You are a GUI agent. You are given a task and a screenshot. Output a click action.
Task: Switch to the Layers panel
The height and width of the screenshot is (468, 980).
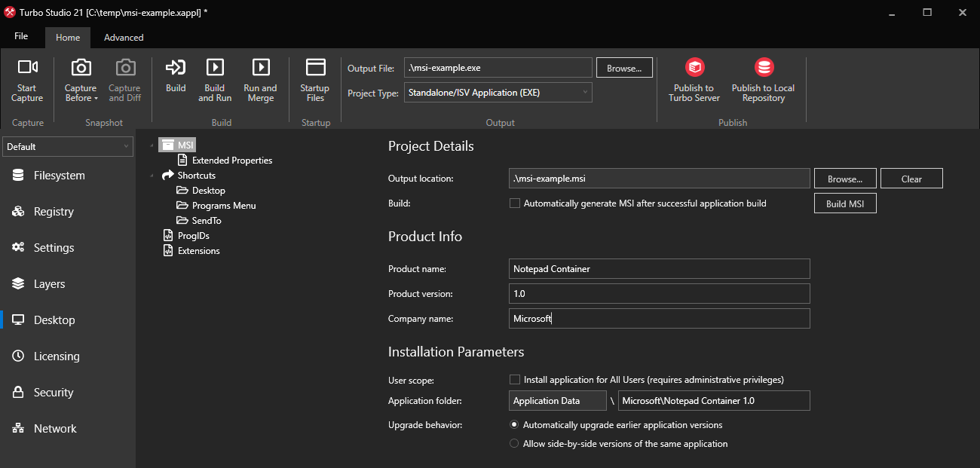(48, 283)
